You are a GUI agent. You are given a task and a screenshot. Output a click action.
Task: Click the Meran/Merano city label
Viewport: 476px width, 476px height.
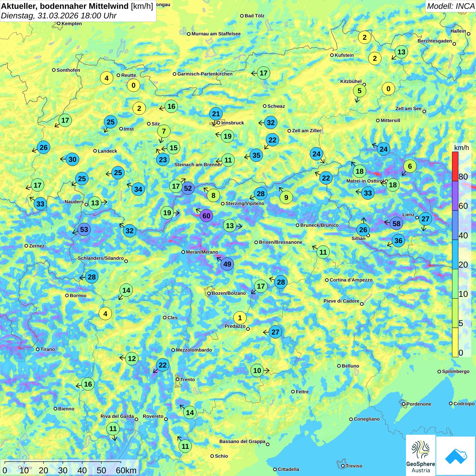202,252
